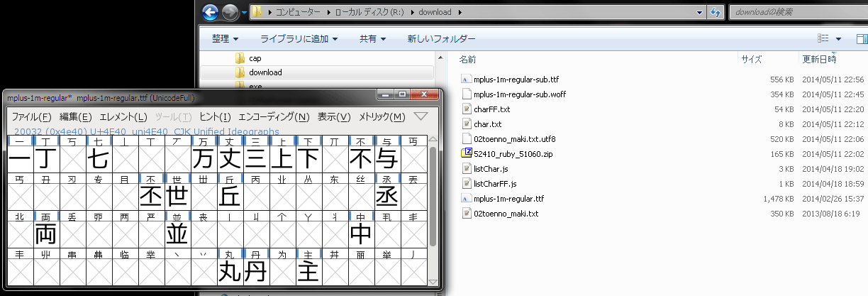
Task: Expand view options dropdown arrow
Action: (838, 38)
